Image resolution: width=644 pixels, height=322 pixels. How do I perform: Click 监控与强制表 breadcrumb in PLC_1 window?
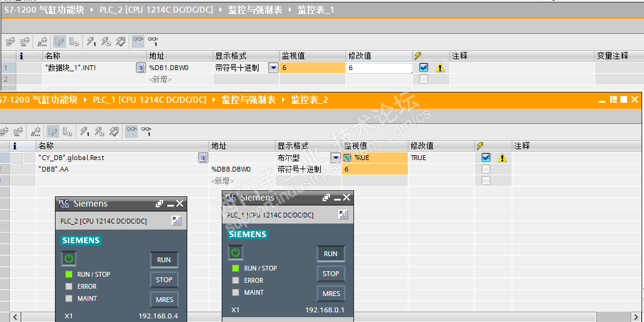tap(249, 100)
